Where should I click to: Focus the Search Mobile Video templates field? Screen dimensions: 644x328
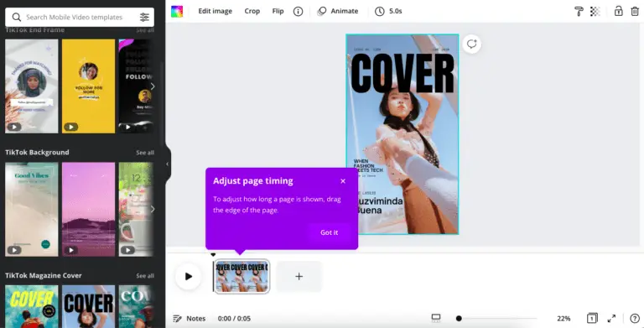click(x=80, y=17)
